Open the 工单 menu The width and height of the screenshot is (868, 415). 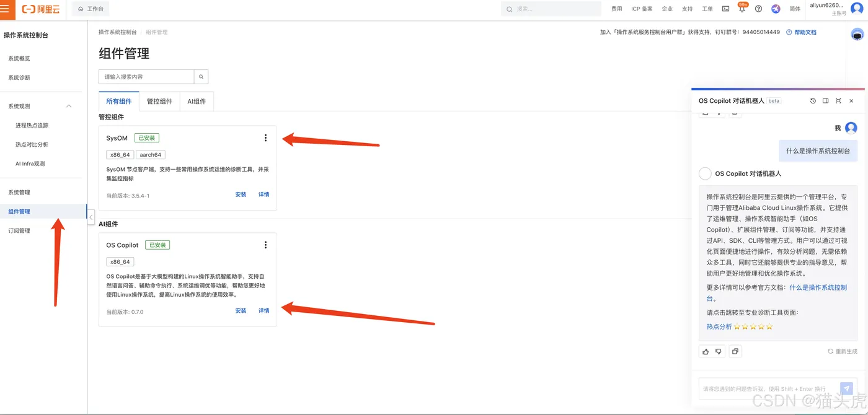pyautogui.click(x=707, y=9)
